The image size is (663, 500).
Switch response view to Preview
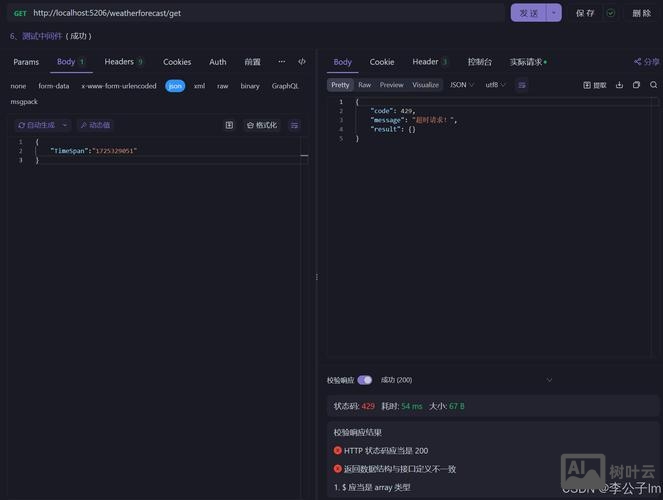(391, 85)
